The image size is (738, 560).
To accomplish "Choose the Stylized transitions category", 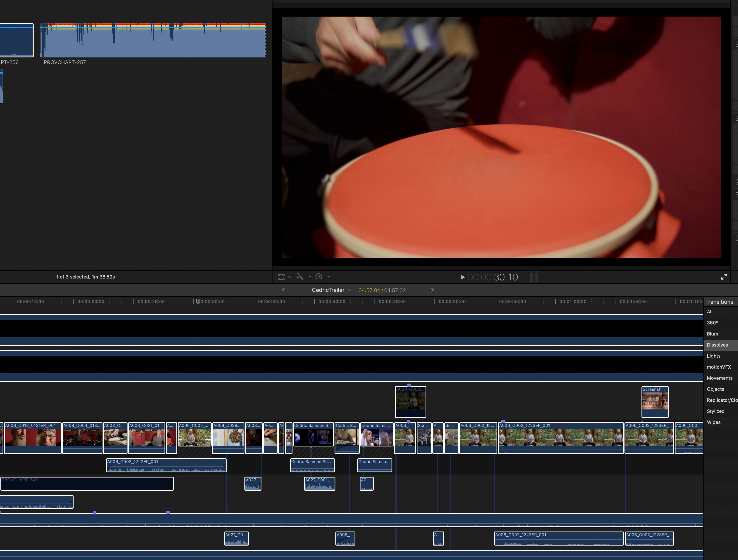I will (715, 411).
